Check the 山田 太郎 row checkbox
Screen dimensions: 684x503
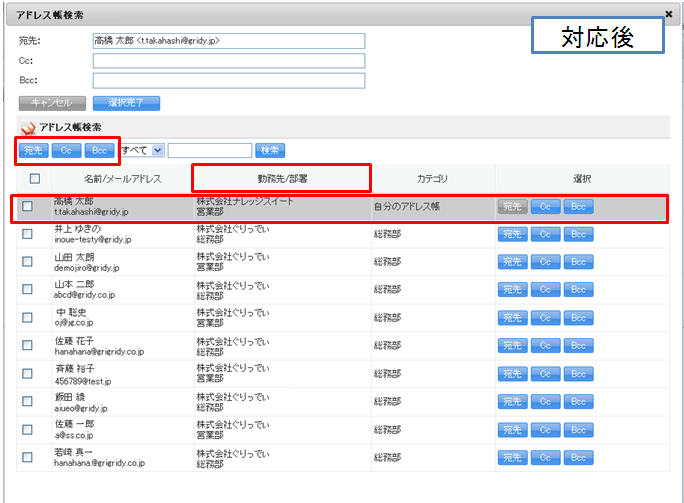point(27,261)
